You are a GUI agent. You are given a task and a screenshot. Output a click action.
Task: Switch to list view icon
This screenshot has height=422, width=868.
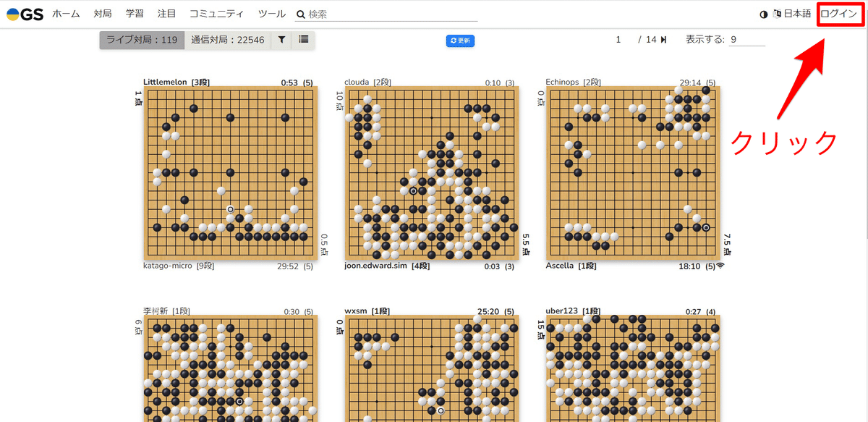click(x=304, y=40)
